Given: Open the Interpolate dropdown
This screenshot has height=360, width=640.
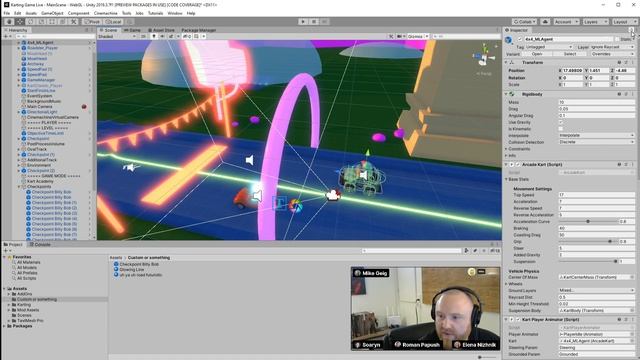Looking at the screenshot, I should click(596, 136).
